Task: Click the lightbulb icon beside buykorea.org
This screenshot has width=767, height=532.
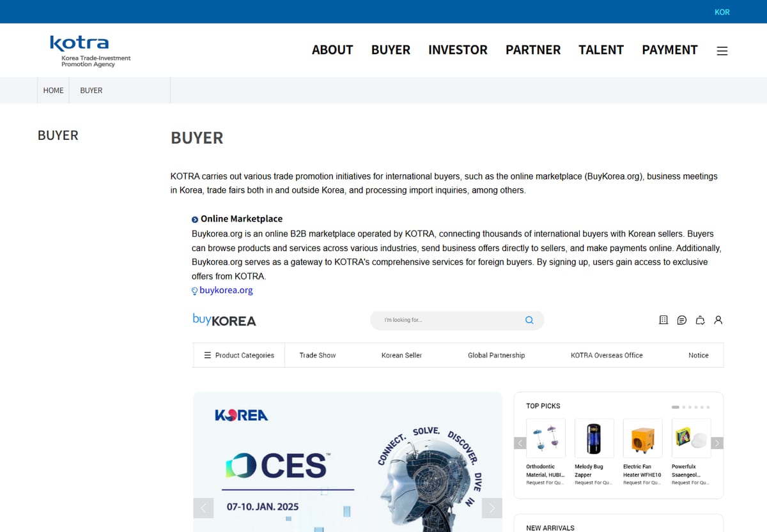Action: 195,291
